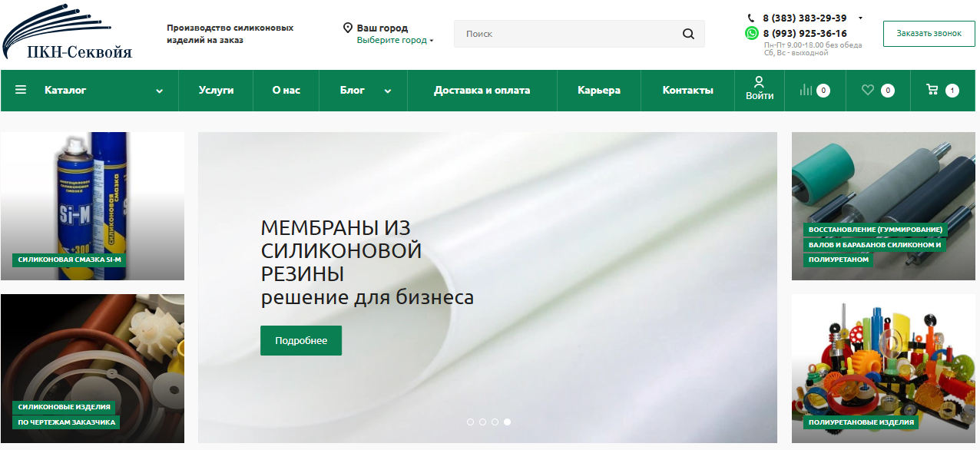Screen dimensions: 980x450
Task: Click the Подробнее banner button
Action: click(x=300, y=340)
